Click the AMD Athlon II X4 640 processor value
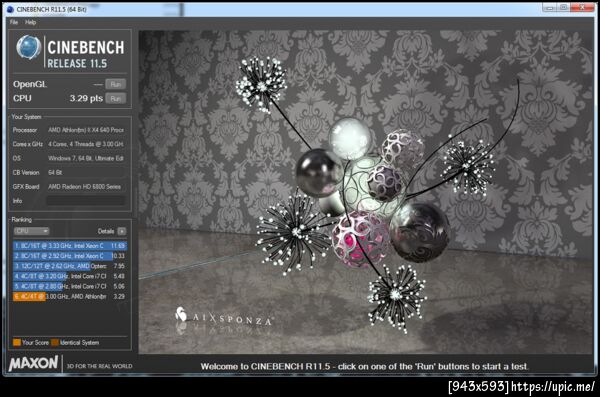Image resolution: width=600 pixels, height=397 pixels. (x=86, y=130)
